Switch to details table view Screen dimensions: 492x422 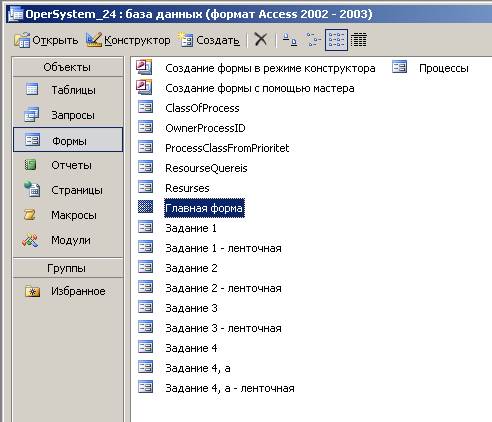click(x=359, y=40)
